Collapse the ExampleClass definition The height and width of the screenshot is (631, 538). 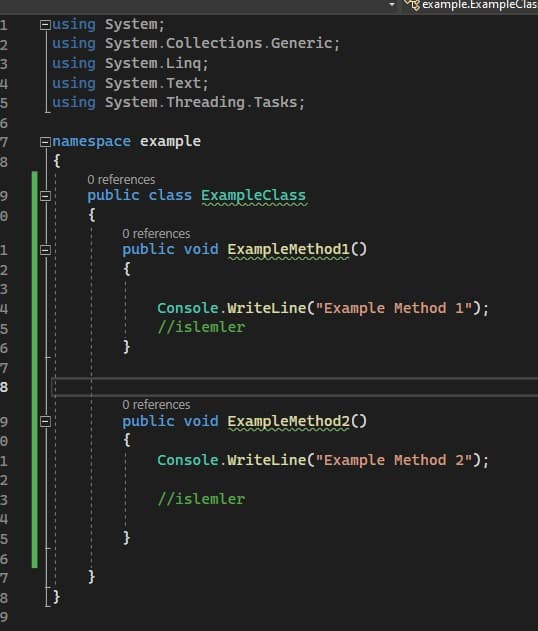(x=45, y=196)
